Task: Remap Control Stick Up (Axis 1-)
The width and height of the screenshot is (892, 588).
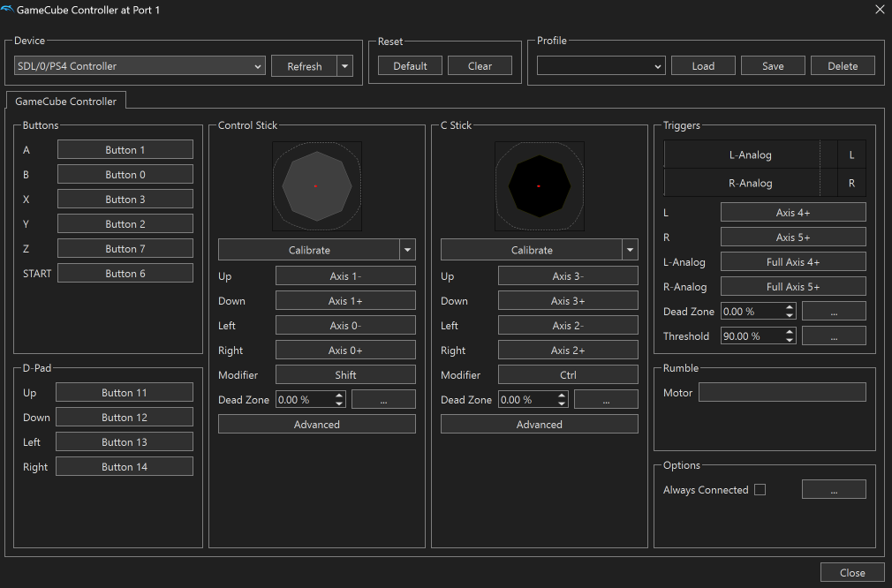Action: pyautogui.click(x=345, y=275)
